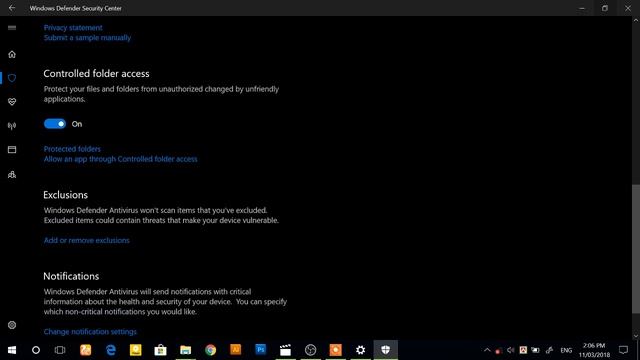Open Family options sidebar icon

point(12,175)
